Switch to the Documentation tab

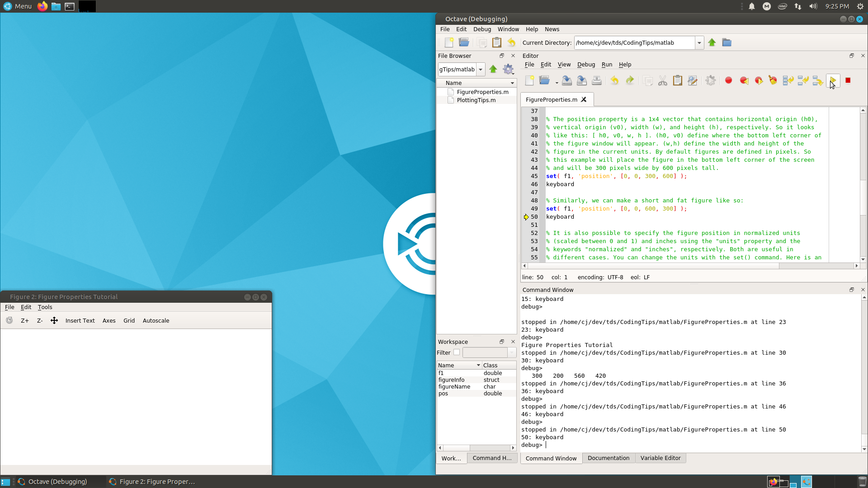click(x=608, y=458)
